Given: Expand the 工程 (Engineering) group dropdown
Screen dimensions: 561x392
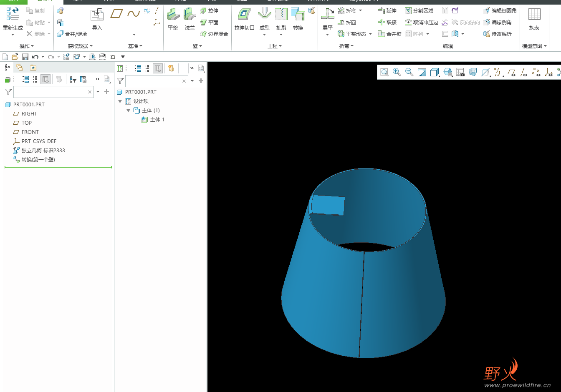Looking at the screenshot, I should click(275, 46).
